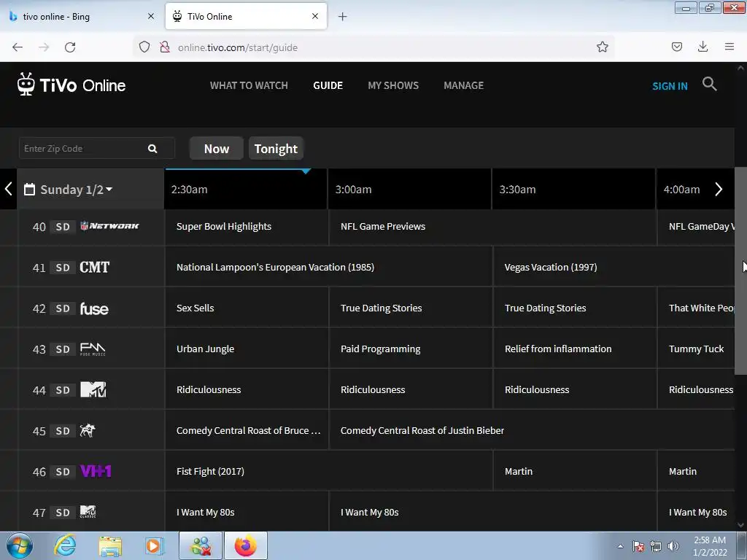
Task: Click the SIGN IN link
Action: point(670,86)
